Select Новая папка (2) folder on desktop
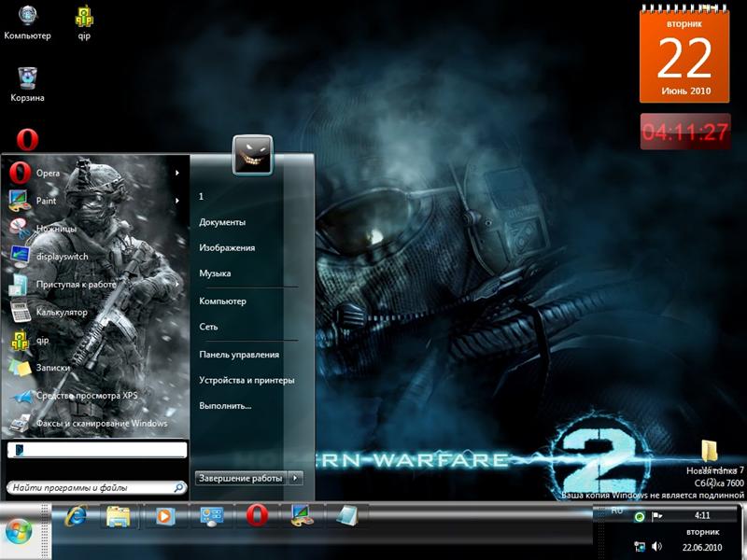 [x=712, y=462]
